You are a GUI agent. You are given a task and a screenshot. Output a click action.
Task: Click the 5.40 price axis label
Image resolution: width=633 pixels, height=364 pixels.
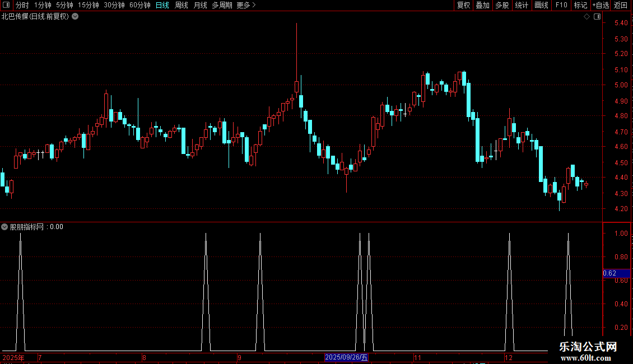[621, 23]
